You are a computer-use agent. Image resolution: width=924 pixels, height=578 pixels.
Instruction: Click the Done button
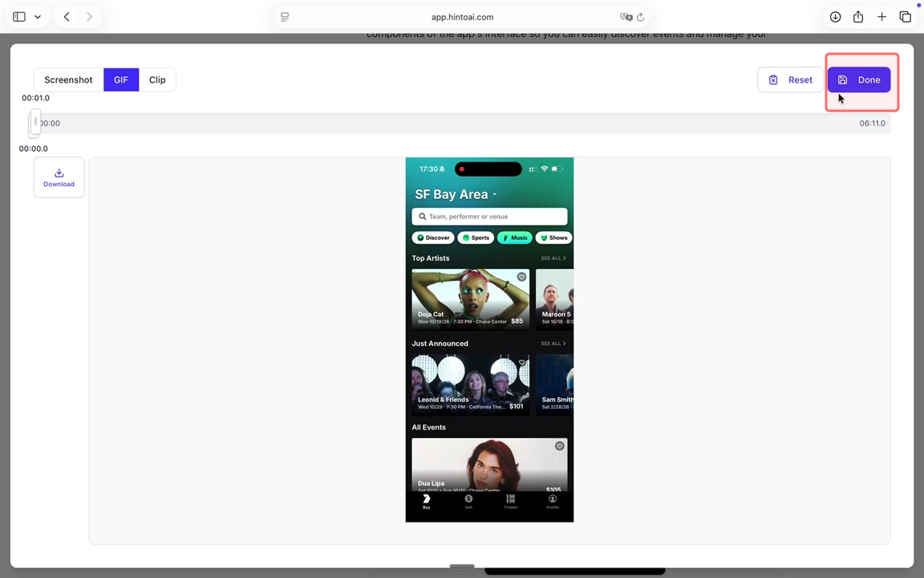(x=859, y=80)
